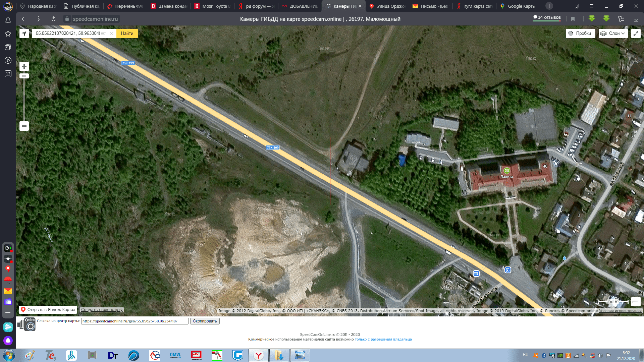Open the Создать свою карту link
644x362 pixels.
pyautogui.click(x=102, y=310)
